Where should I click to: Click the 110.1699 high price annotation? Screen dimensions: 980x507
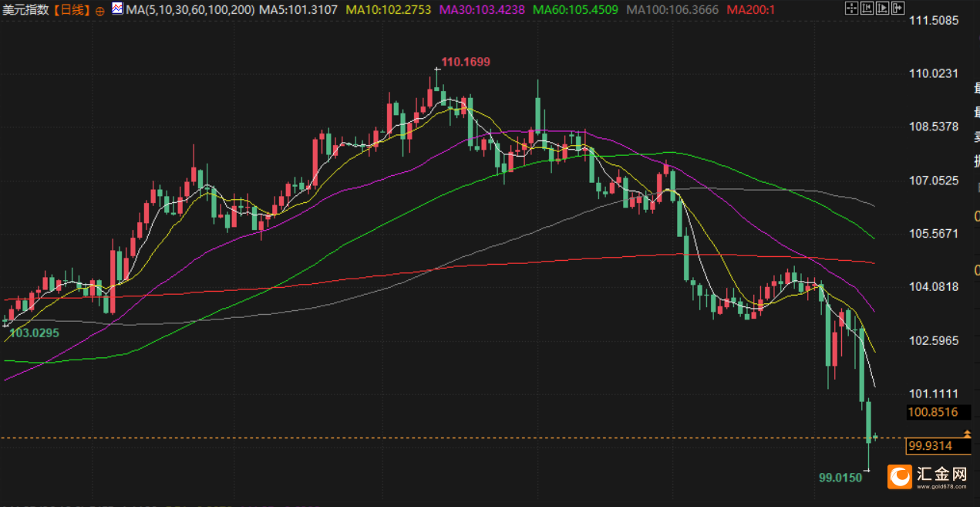tap(466, 62)
